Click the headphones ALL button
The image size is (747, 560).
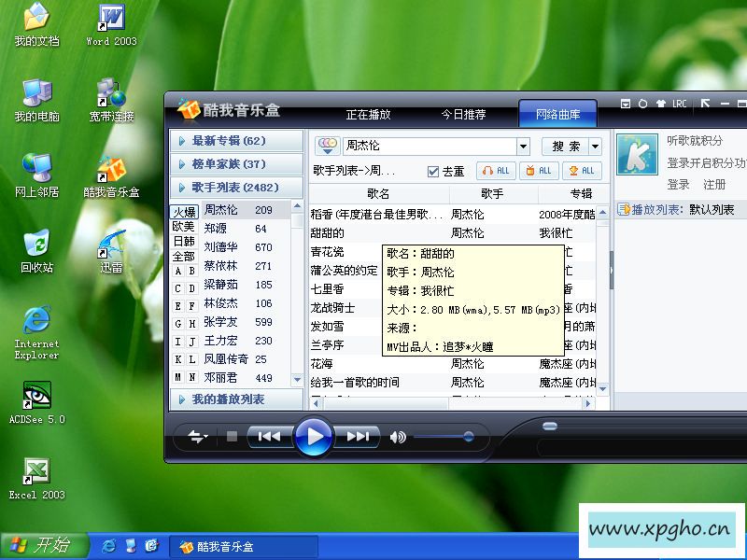click(x=496, y=171)
